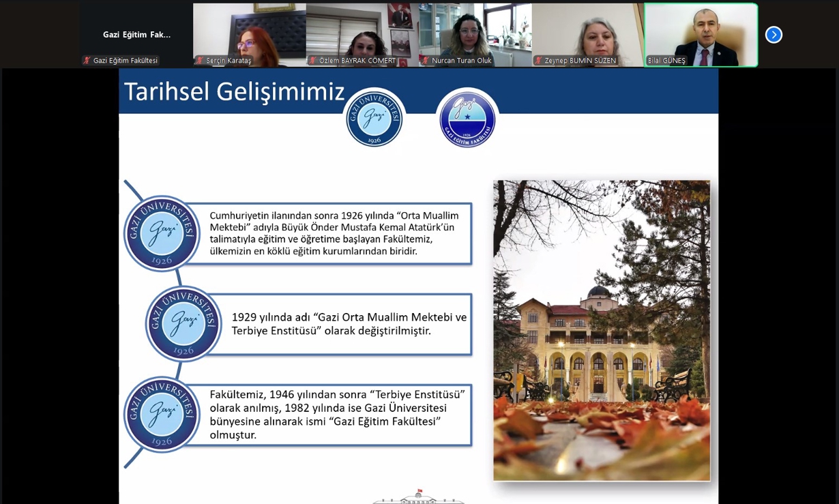Select Zeynep BUMİN SÜZEN's video thumbnail
839x504 pixels.
(587, 31)
